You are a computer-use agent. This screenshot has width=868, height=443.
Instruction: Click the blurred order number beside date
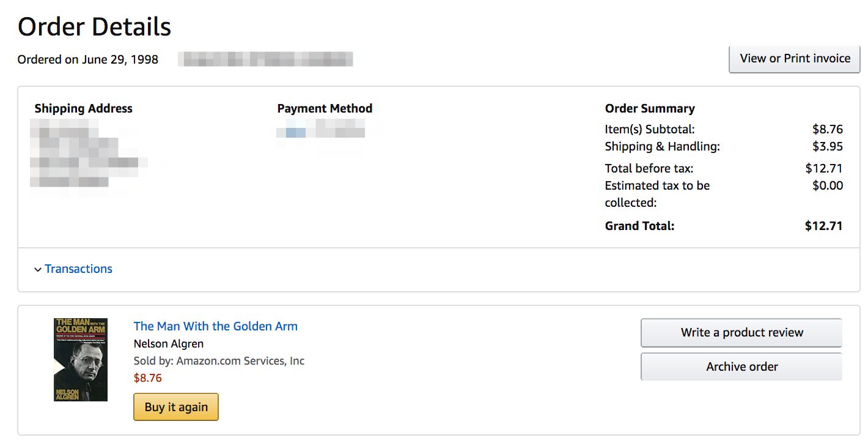[265, 59]
